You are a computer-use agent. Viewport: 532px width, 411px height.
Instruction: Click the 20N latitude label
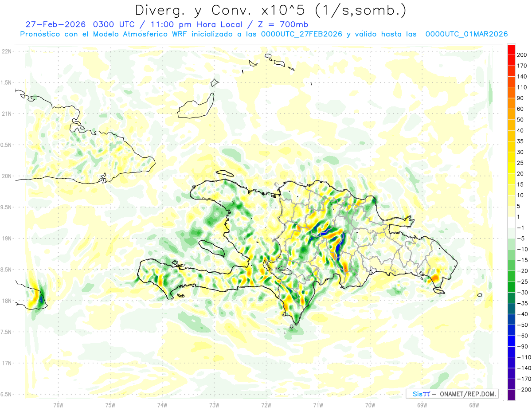7,176
